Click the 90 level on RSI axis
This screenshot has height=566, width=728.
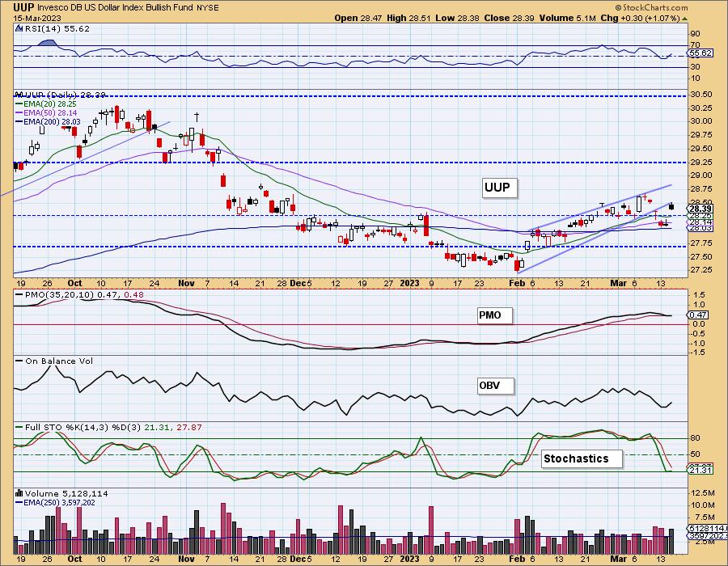696,33
